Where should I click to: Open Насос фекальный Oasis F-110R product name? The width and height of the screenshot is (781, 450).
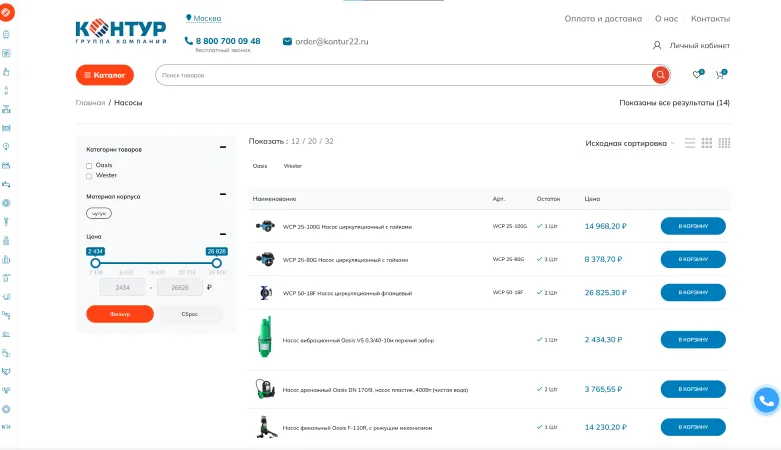(357, 428)
